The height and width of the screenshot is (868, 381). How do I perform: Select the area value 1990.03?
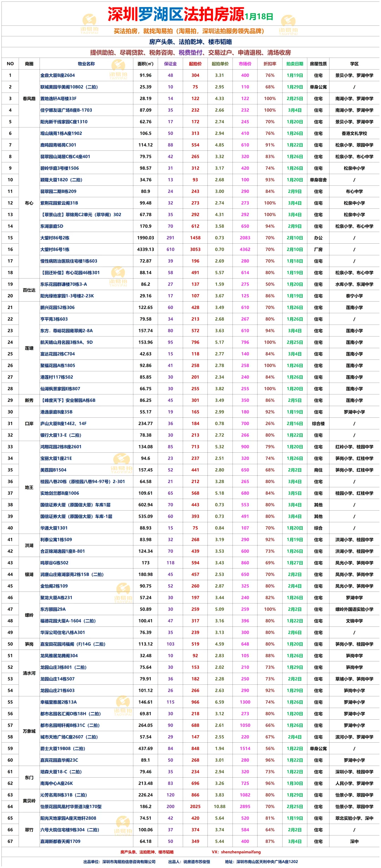click(145, 238)
